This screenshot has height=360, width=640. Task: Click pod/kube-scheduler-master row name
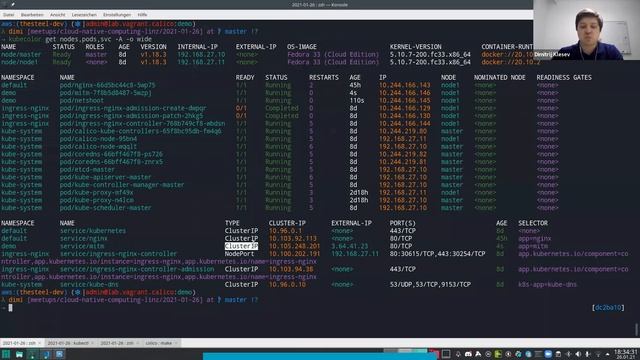click(x=106, y=208)
